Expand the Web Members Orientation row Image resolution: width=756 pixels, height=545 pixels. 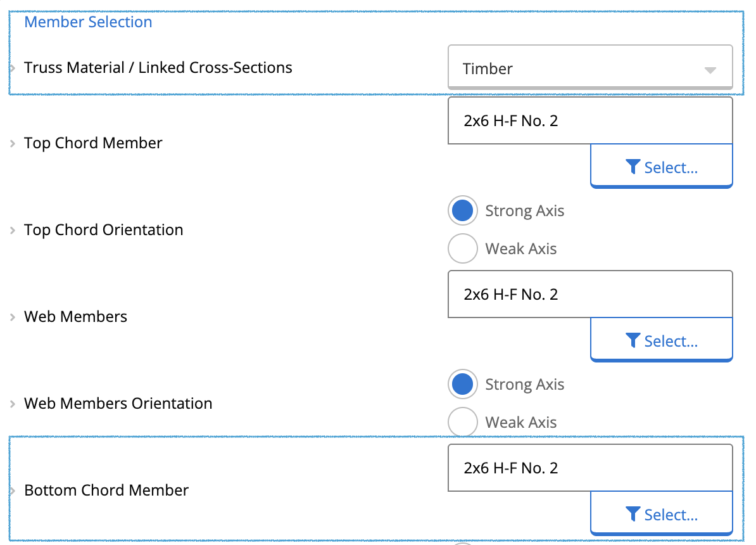click(11, 404)
